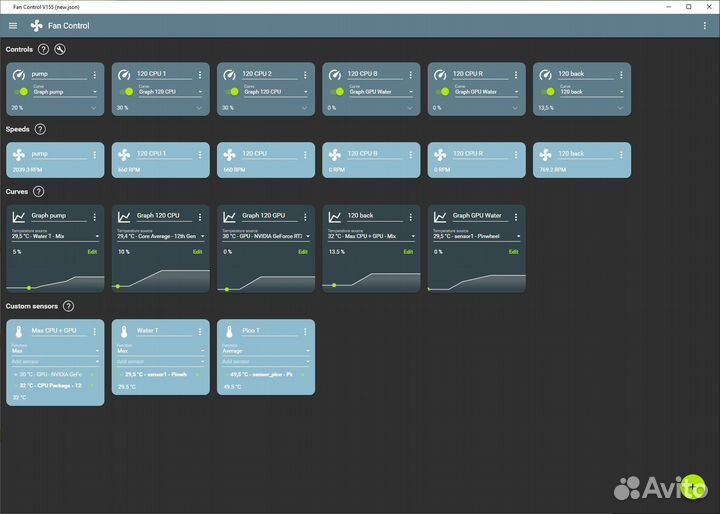Screen dimensions: 720x514
Task: Click the thermometer icon on Water T sensor
Action: click(125, 331)
